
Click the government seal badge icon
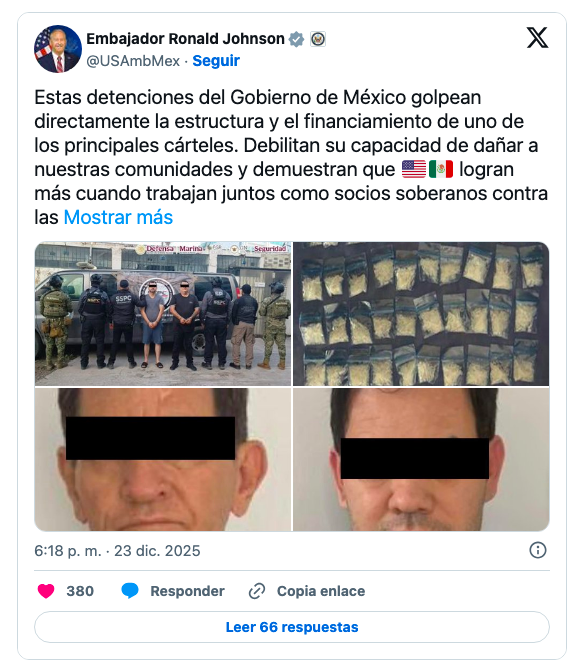pyautogui.click(x=318, y=39)
